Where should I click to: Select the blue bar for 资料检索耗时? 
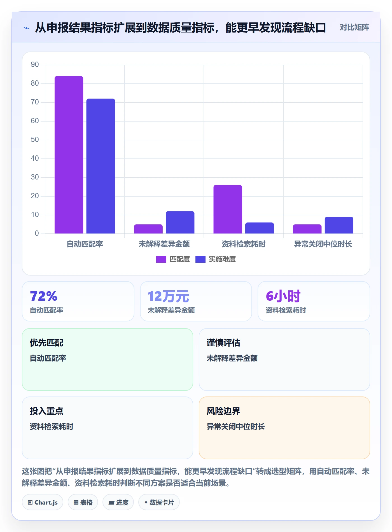coord(260,228)
